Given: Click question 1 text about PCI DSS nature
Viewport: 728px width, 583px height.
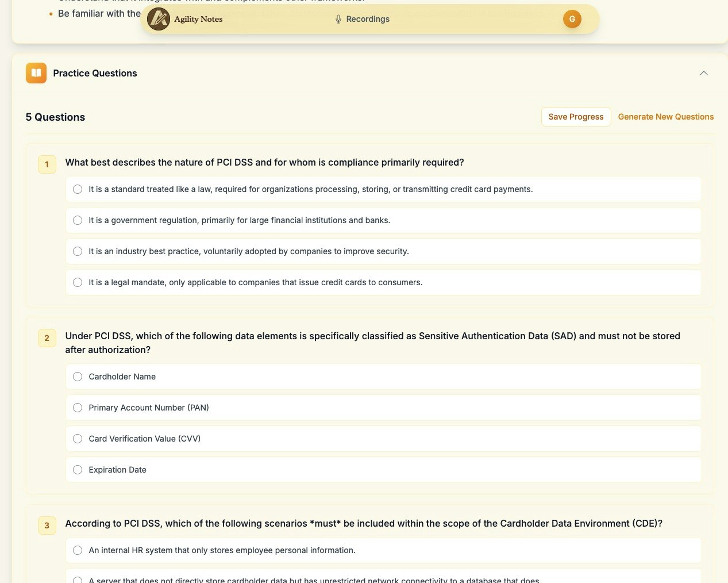Looking at the screenshot, I should click(x=264, y=162).
